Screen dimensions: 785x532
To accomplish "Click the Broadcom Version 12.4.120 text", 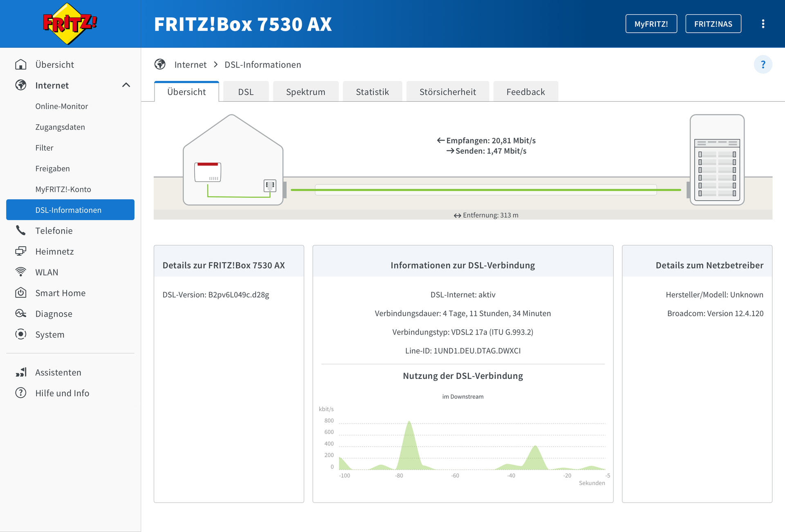I will 715,313.
